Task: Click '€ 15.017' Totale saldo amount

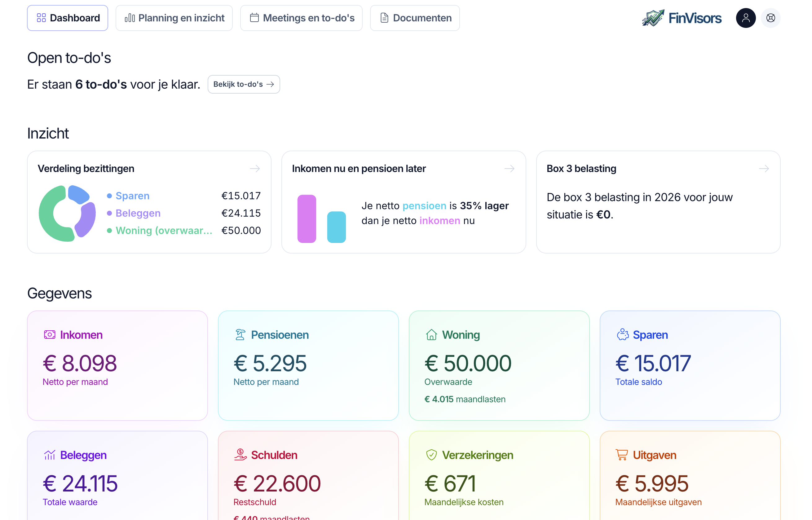Action: point(653,363)
